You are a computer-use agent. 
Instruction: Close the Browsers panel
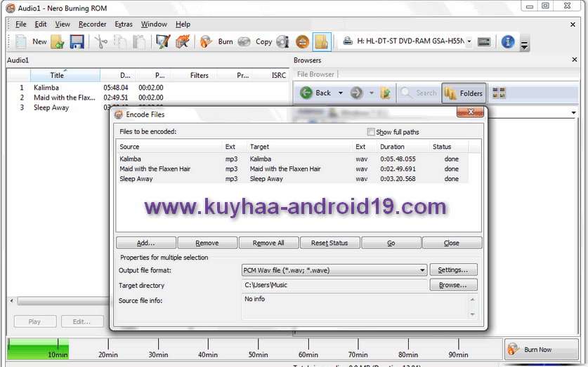(574, 60)
